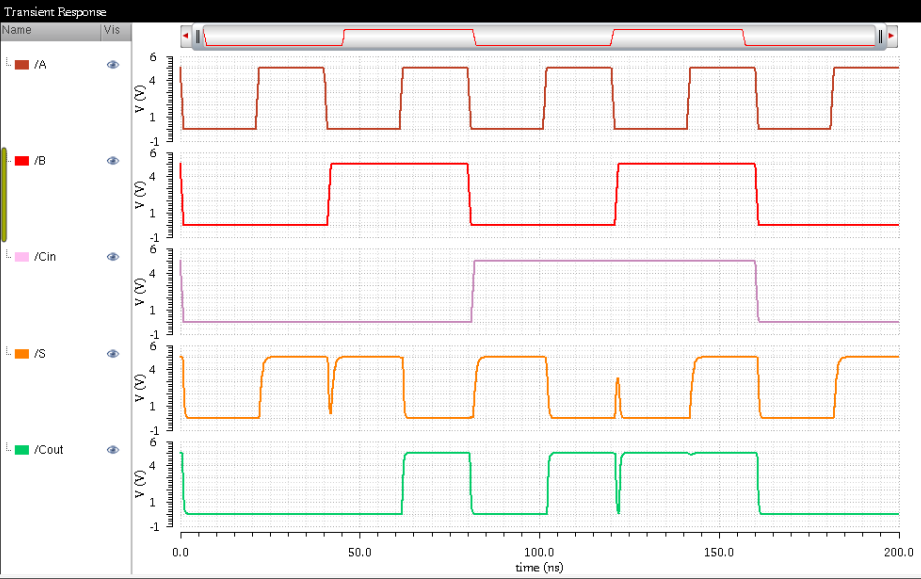Click the time axis label below the plots
This screenshot has height=579, width=921.
(541, 566)
